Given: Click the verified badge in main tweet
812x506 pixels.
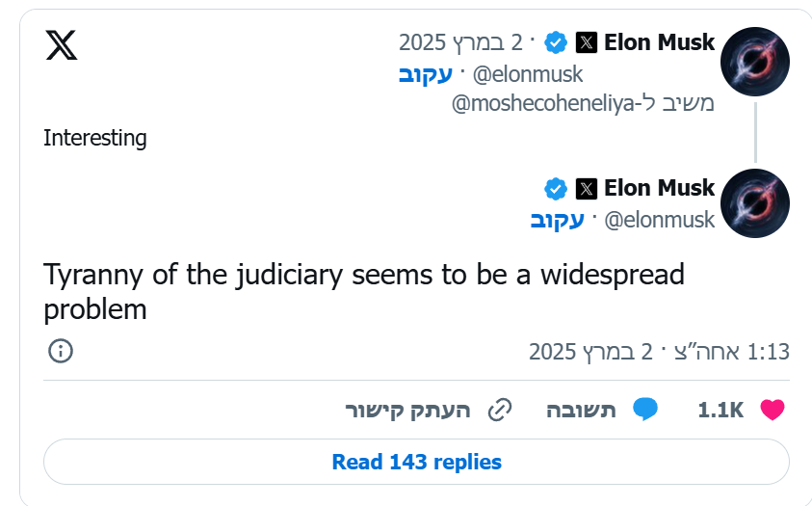Looking at the screenshot, I should pos(556,188).
